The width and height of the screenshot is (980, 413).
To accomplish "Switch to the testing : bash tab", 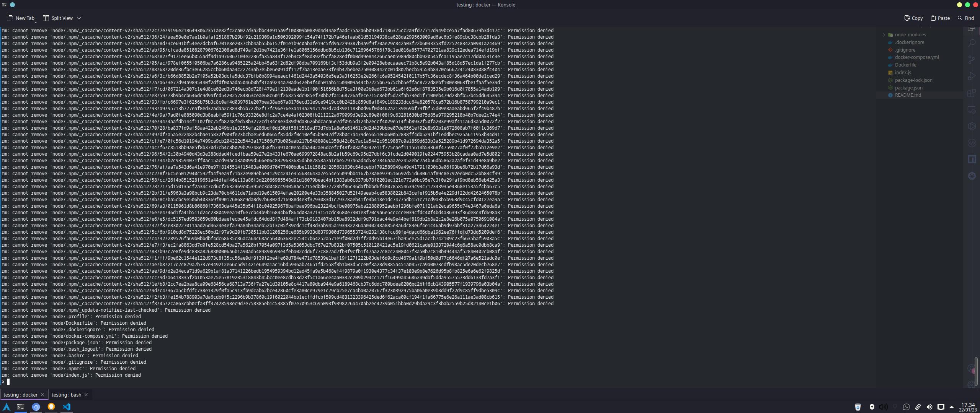I will coord(66,395).
